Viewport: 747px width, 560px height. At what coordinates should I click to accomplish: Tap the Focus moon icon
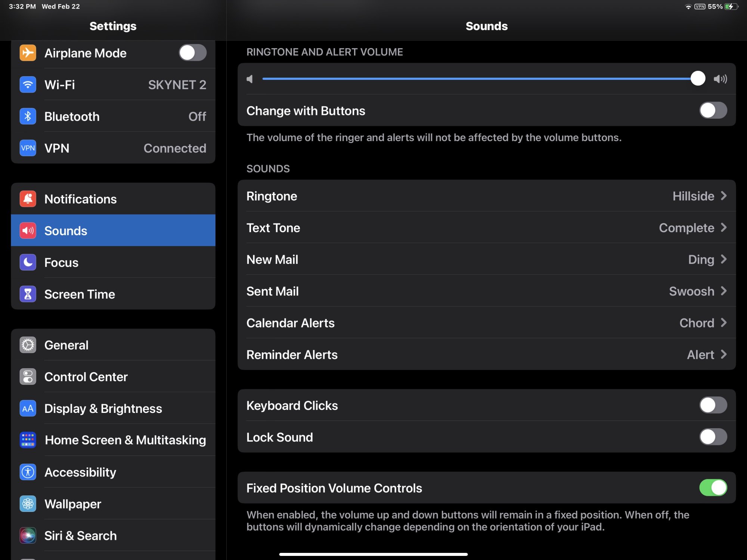tap(28, 262)
